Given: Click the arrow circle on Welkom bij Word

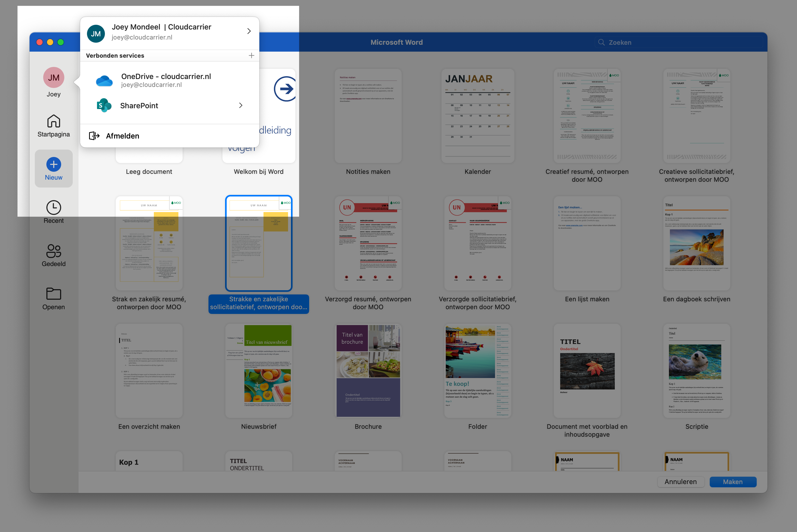Looking at the screenshot, I should (285, 89).
